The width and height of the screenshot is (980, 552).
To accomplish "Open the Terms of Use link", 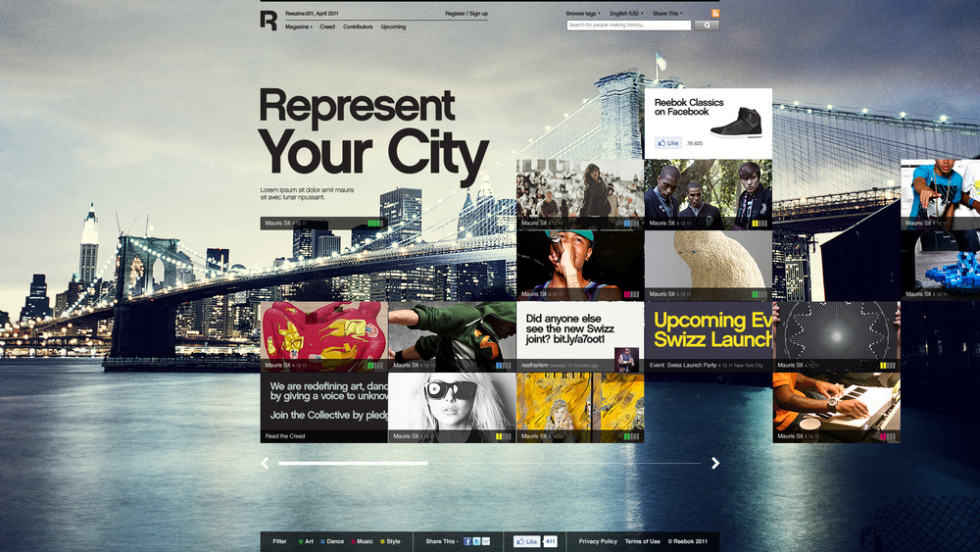I will (x=642, y=541).
